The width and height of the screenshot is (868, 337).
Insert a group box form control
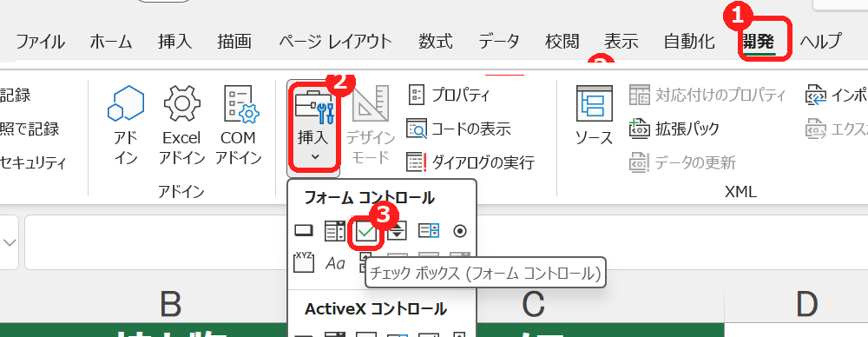tap(304, 262)
